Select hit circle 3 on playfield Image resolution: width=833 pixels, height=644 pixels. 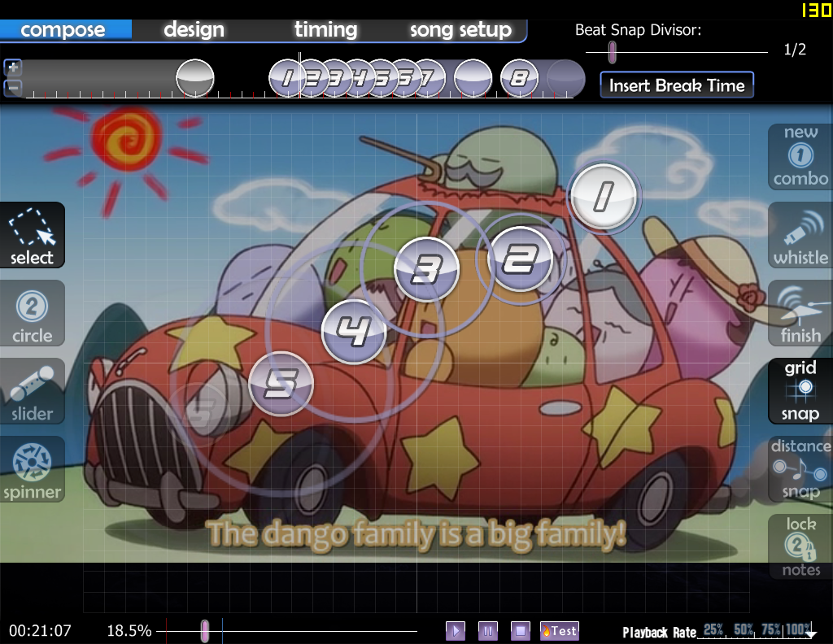point(426,268)
